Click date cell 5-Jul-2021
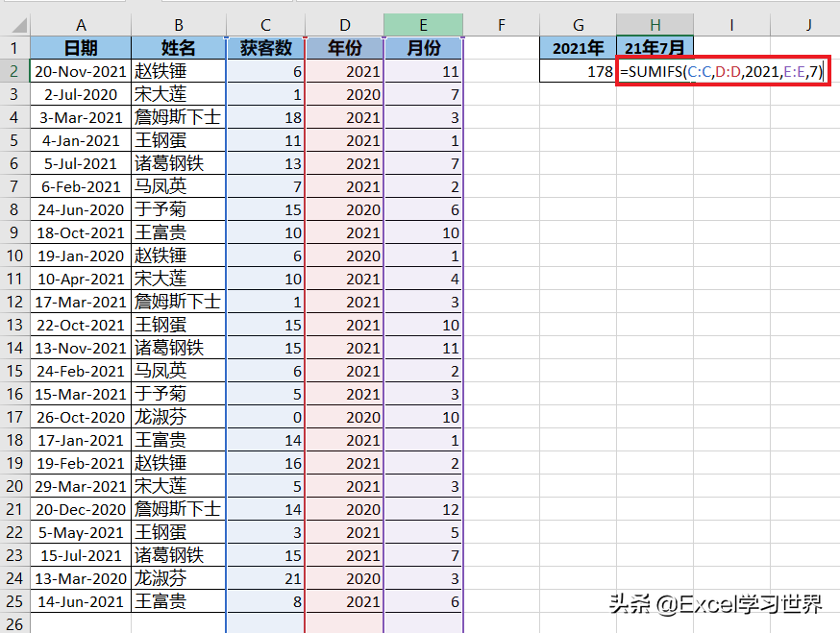Image resolution: width=840 pixels, height=633 pixels. tap(81, 163)
